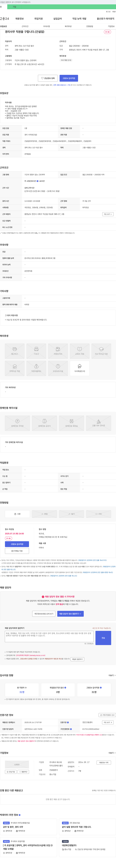Click the 건물 내부 경사로 facility icon
Viewport: 116px width, 868px height.
click(99, 423)
